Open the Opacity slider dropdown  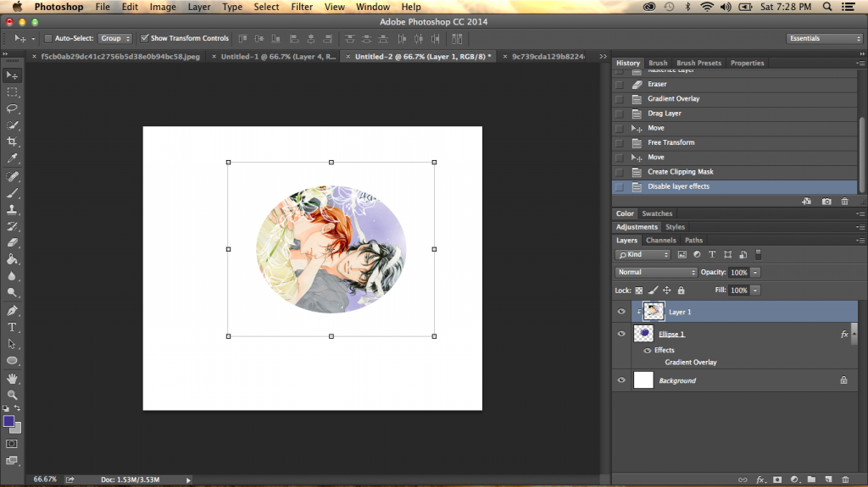click(755, 272)
